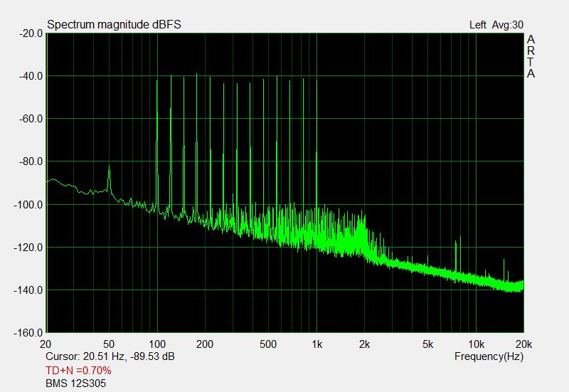This screenshot has width=569, height=392.
Task: Click the Spectrum magnitude dBFS title
Action: tap(114, 24)
